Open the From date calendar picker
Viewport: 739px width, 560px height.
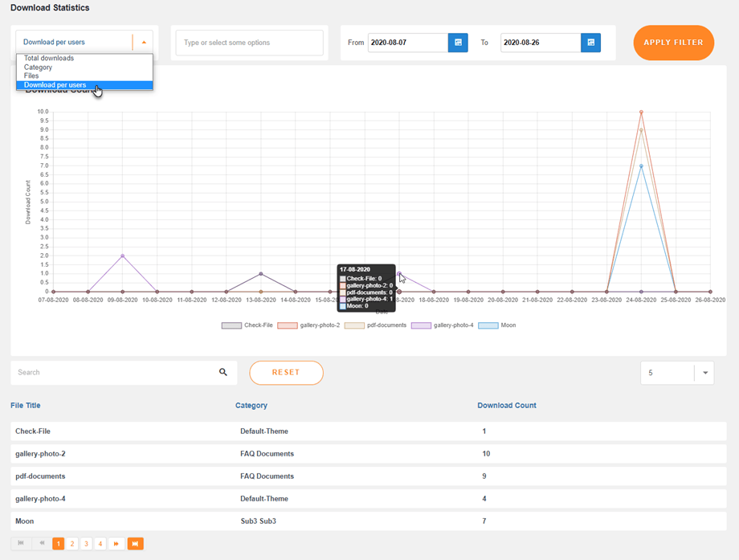tap(458, 43)
